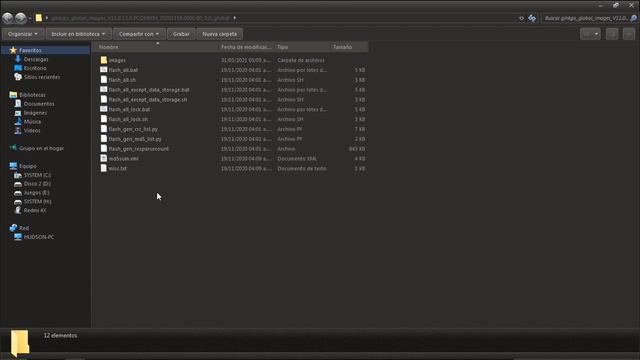Sort by the Nombre column header

click(158, 47)
